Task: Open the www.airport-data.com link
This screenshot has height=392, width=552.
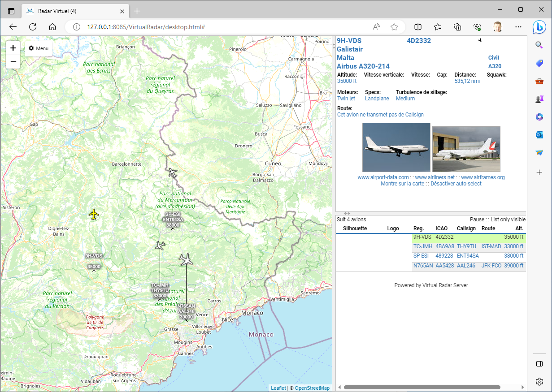Action: [x=383, y=177]
